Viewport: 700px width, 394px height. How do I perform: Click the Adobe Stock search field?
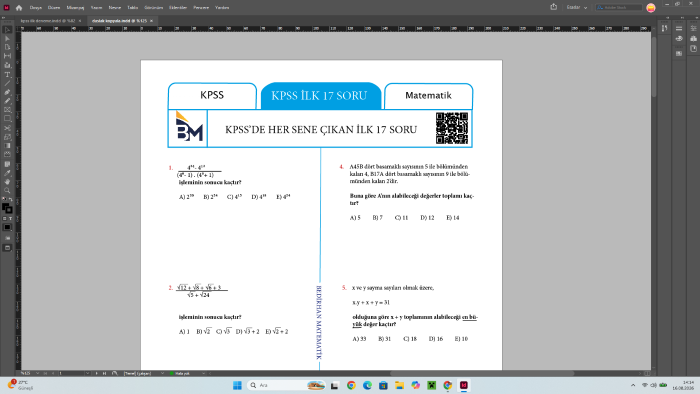click(x=619, y=8)
